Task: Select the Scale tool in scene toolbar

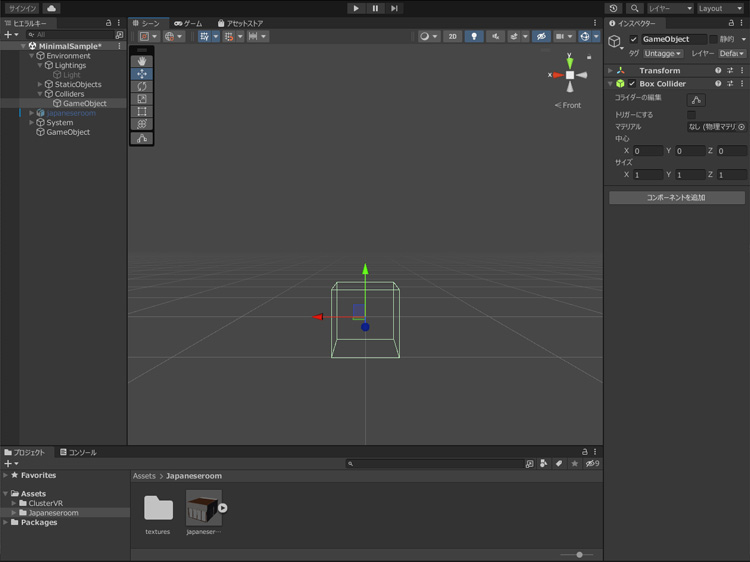Action: point(142,99)
